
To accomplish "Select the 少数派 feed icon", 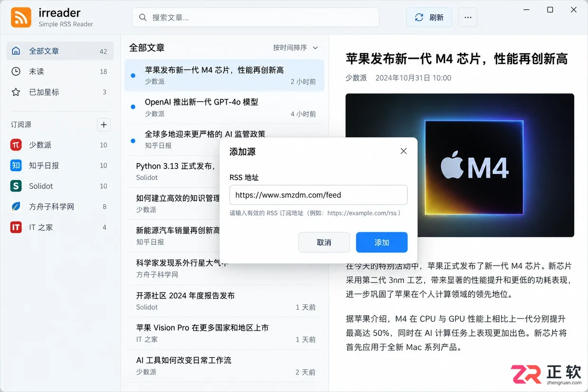I will coord(16,145).
